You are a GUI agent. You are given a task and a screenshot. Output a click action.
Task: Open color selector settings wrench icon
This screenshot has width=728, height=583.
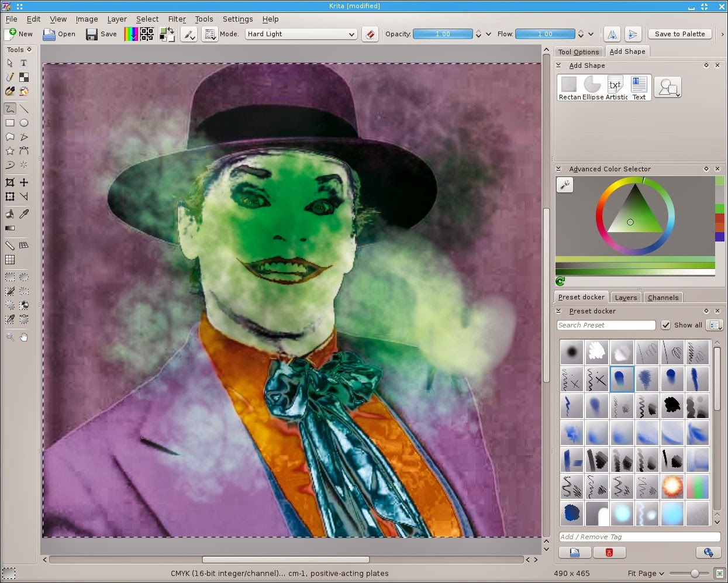click(564, 185)
